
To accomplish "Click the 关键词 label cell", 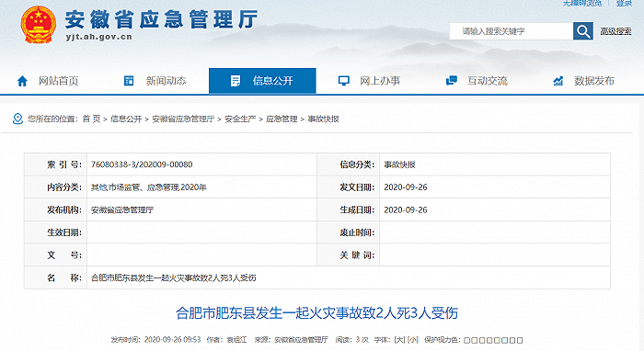I will [349, 255].
